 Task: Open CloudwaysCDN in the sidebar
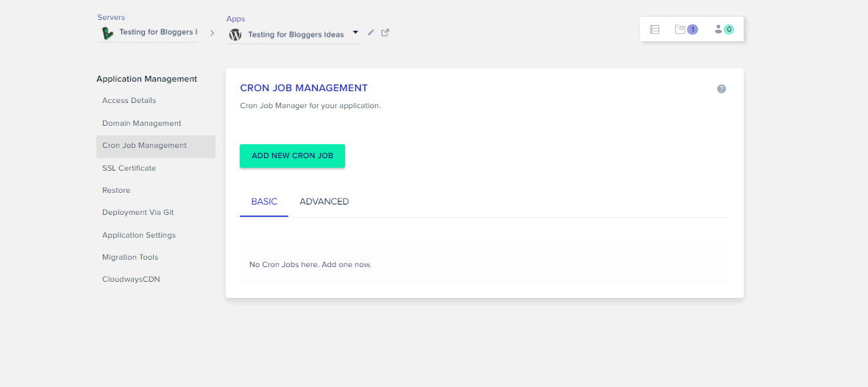(131, 279)
